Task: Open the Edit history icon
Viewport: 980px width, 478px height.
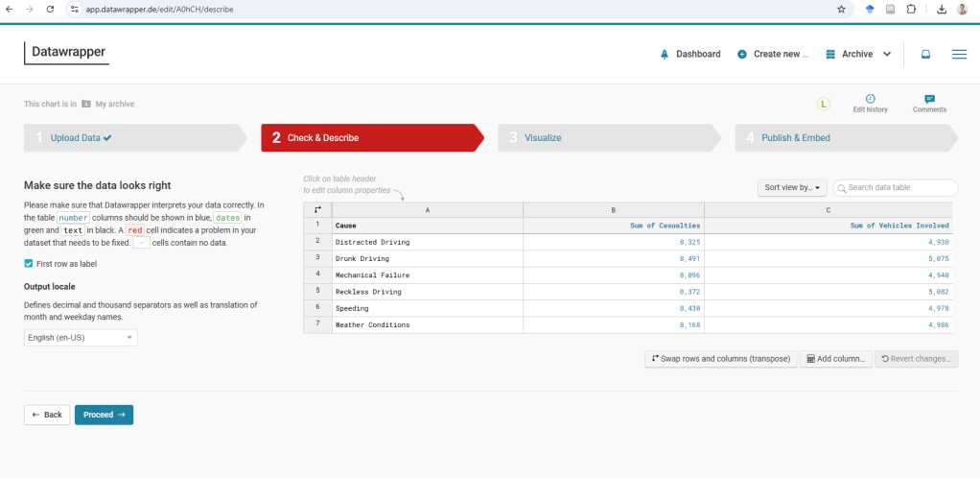Action: [x=870, y=99]
